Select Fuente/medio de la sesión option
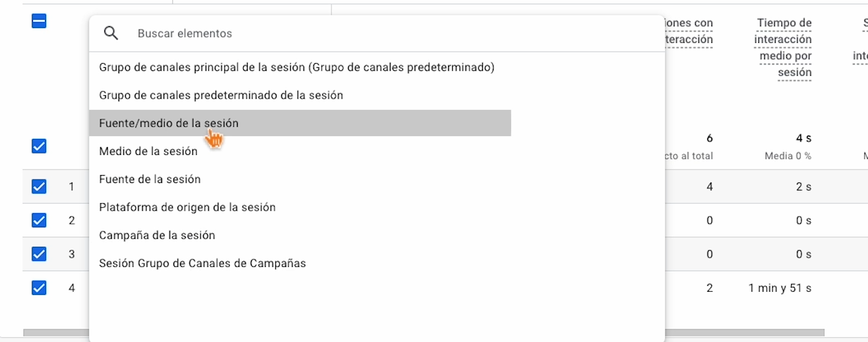 tap(169, 123)
